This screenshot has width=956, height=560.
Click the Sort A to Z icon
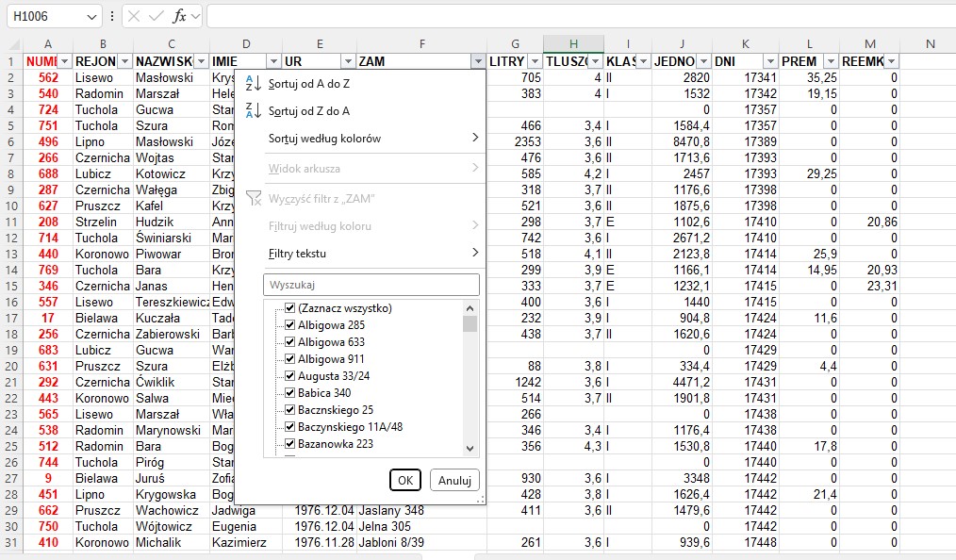tap(252, 83)
